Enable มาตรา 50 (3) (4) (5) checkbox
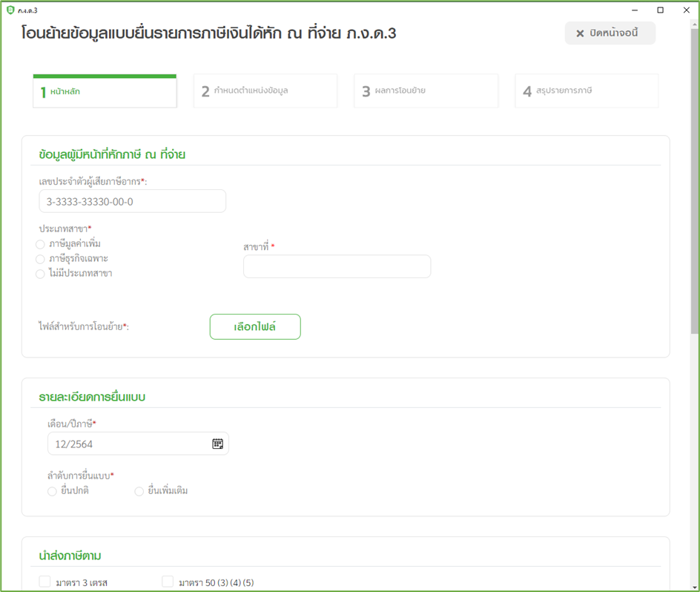 click(x=168, y=582)
